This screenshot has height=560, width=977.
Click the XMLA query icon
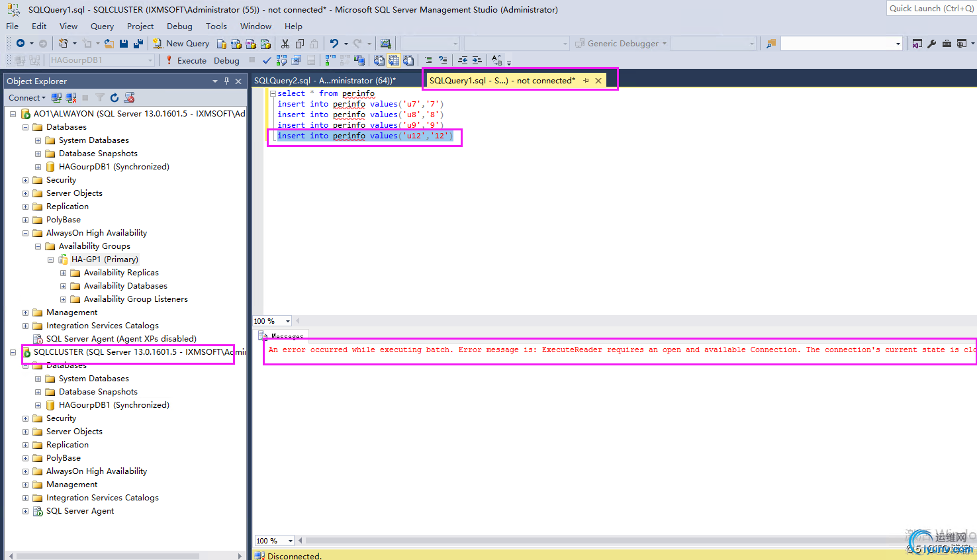click(x=265, y=44)
